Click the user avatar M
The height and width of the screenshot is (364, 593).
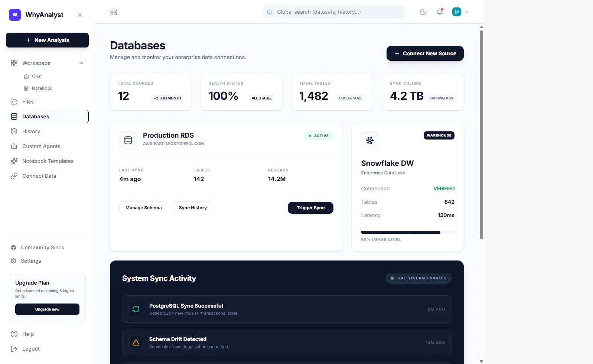457,12
